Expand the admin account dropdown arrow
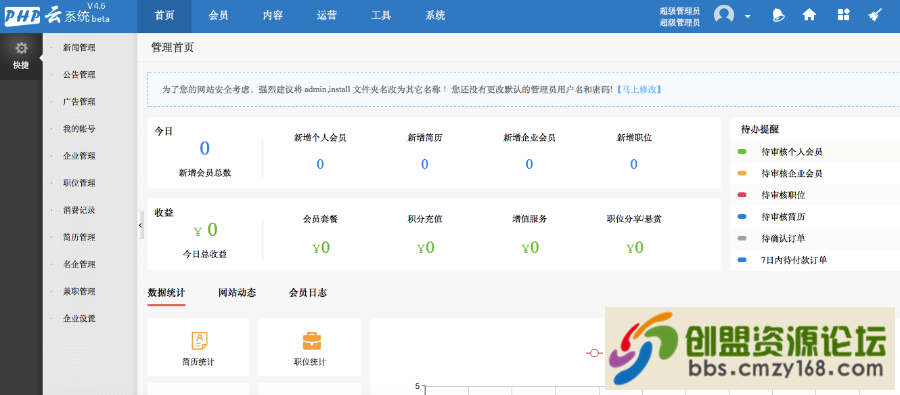The image size is (900, 395). (x=747, y=17)
